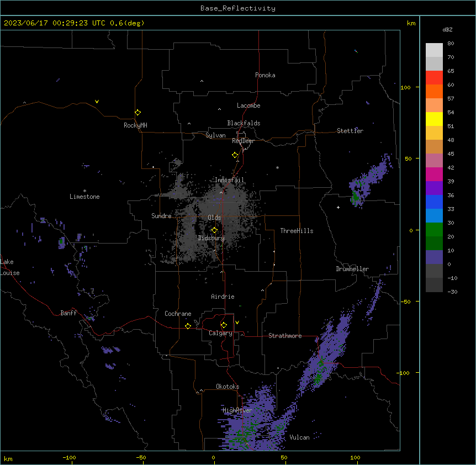The width and height of the screenshot is (476, 465).
Task: Click the Stettler city label
Action: click(x=350, y=131)
